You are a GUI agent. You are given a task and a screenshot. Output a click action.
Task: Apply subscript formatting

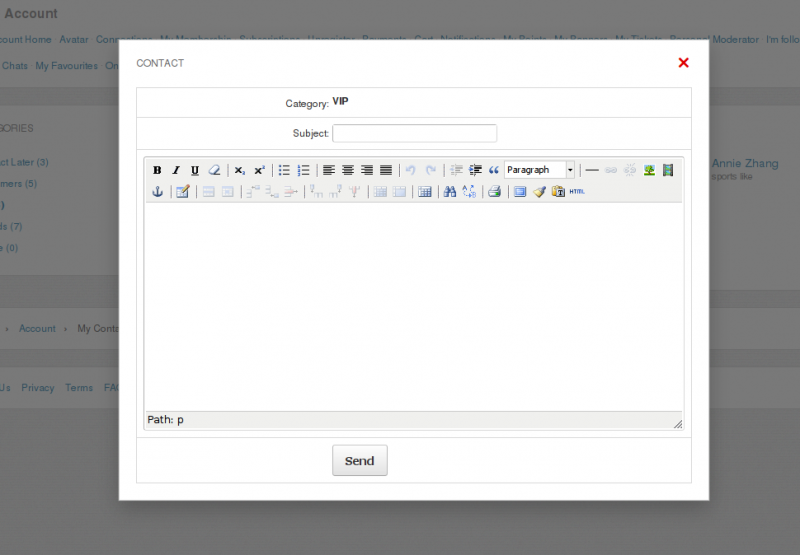tap(240, 170)
